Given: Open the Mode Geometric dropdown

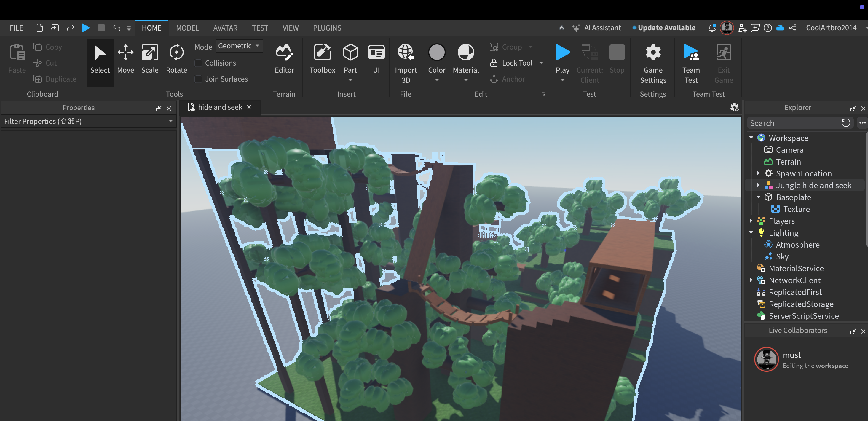Looking at the screenshot, I should [x=239, y=46].
